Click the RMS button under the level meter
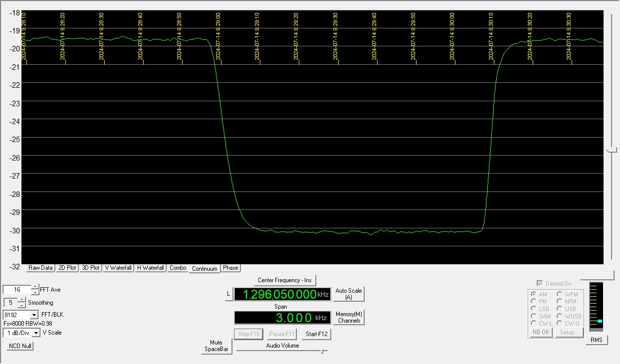The height and width of the screenshot is (364, 620). click(x=597, y=340)
